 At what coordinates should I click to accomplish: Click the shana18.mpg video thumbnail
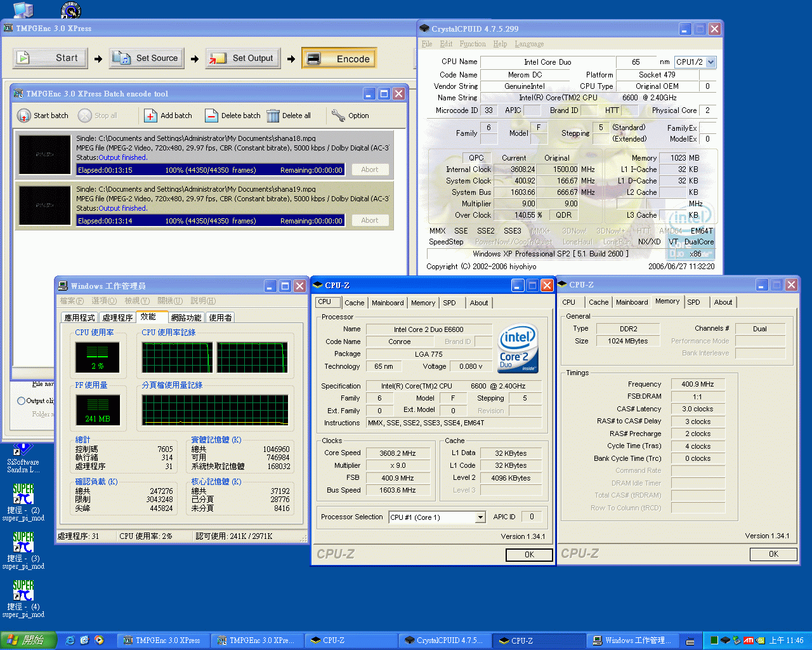pyautogui.click(x=44, y=154)
